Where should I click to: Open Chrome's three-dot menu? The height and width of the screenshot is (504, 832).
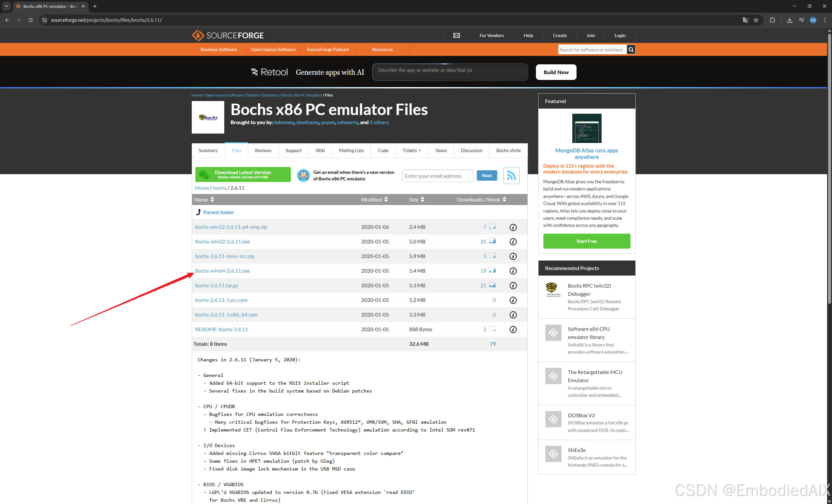pos(825,20)
